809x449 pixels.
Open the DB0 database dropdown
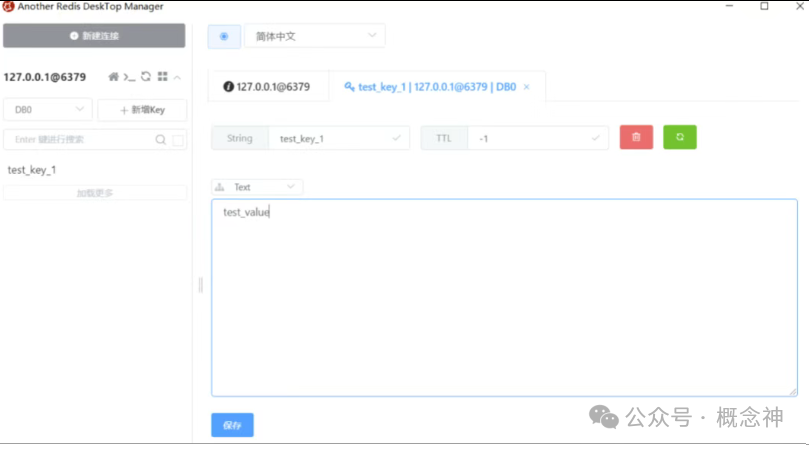(48, 109)
